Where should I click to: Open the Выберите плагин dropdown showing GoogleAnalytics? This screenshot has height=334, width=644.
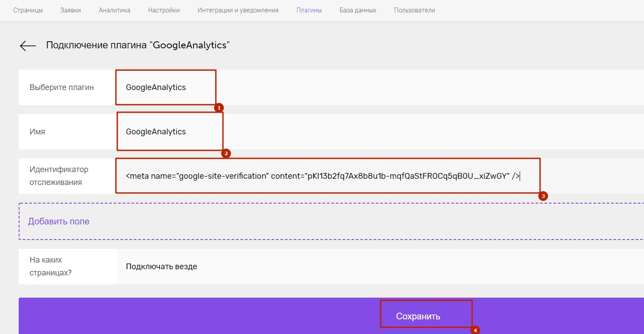pyautogui.click(x=381, y=87)
